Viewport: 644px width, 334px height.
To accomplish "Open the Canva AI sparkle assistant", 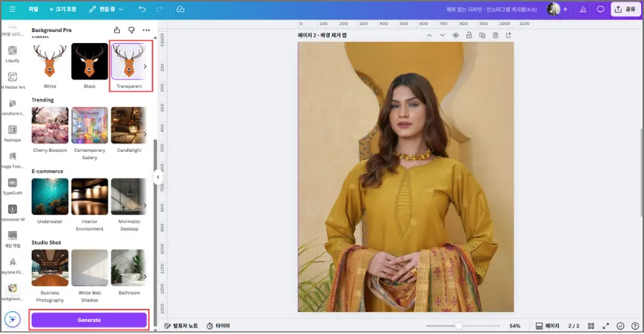I will [x=13, y=319].
